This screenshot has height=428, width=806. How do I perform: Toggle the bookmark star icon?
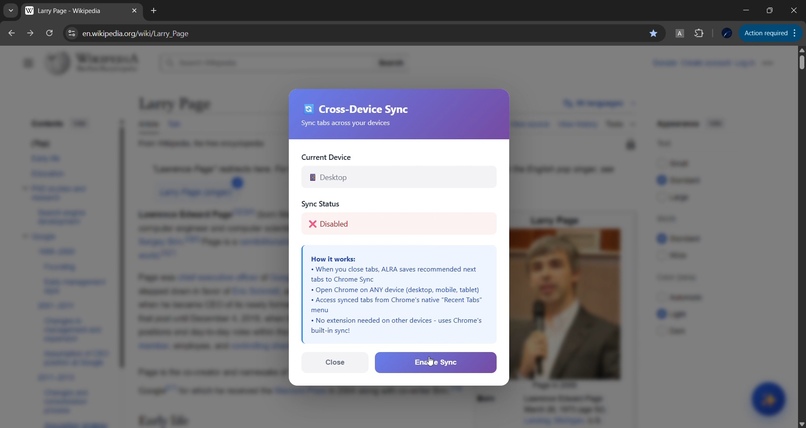point(653,33)
